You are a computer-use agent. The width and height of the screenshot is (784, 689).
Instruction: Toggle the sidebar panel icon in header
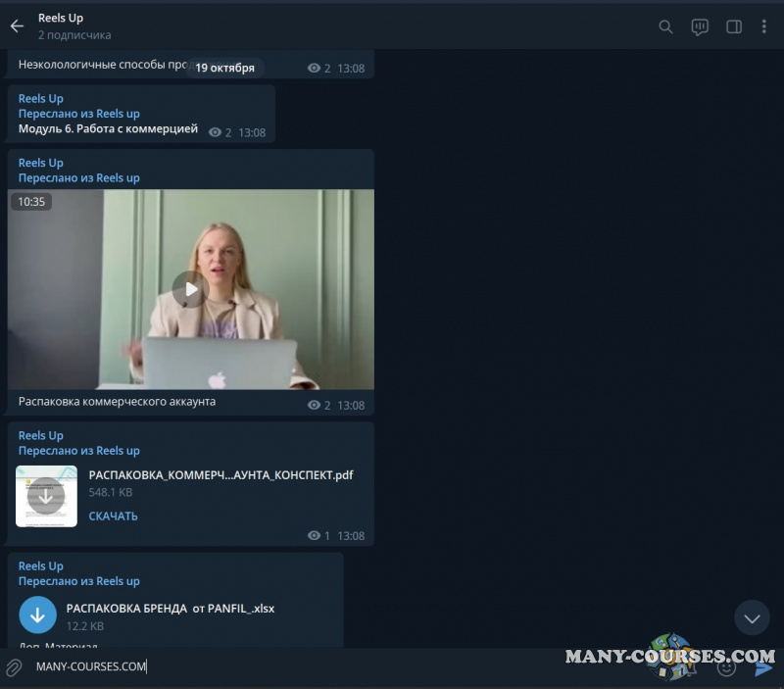pyautogui.click(x=733, y=26)
